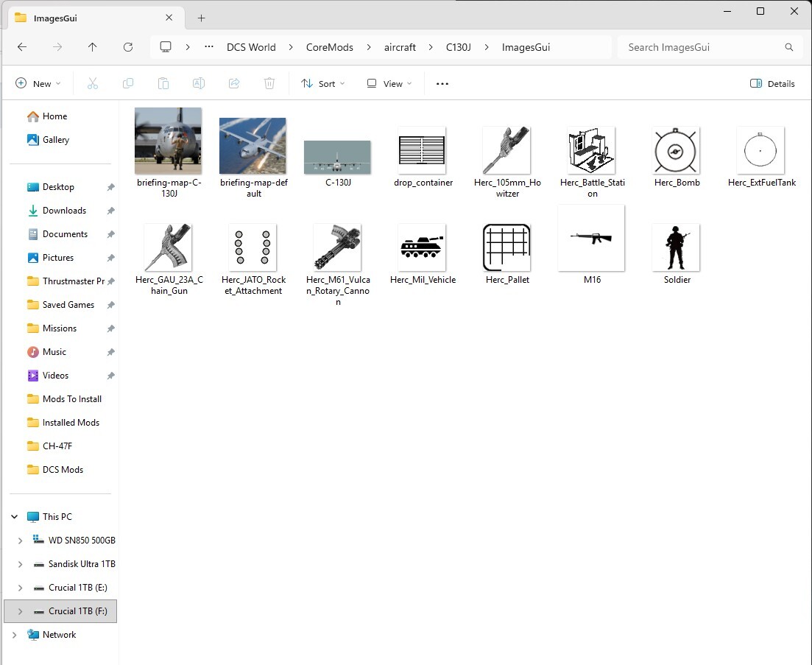Screen dimensions: 812x665
Task: Click the Cut scissors icon
Action: click(93, 83)
